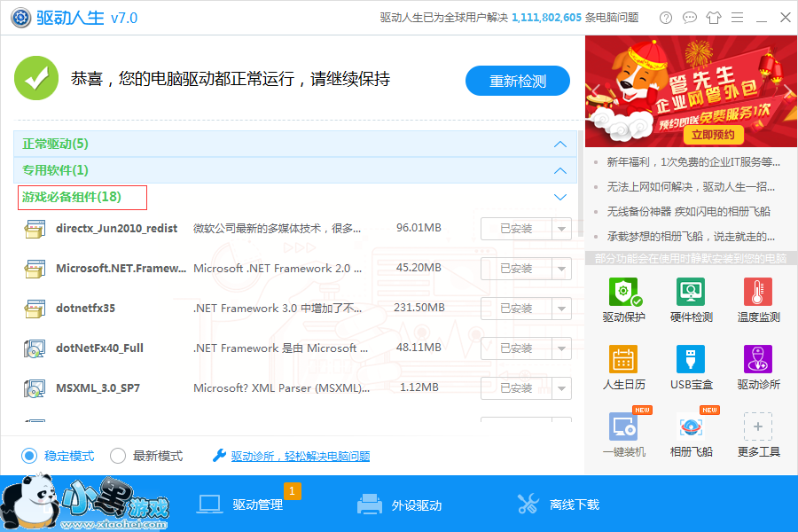Open dropdown arrow for directx_Jun2010_redist
Viewport: 798px width, 532px height.
tap(561, 229)
